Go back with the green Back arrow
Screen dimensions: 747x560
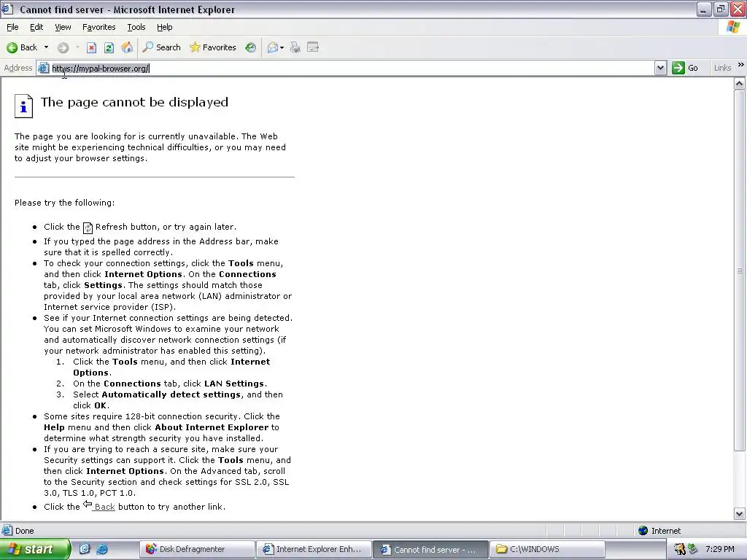(x=22, y=47)
